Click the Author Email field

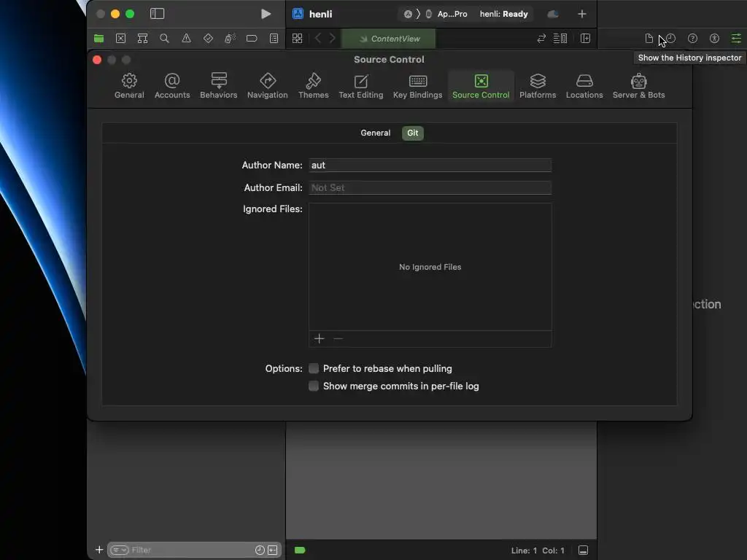[x=430, y=187]
